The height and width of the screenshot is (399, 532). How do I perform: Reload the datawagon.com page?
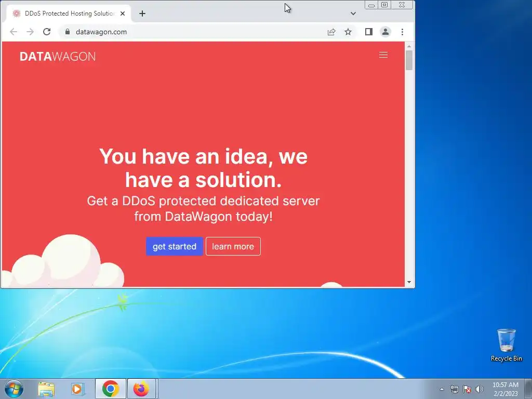(x=47, y=32)
